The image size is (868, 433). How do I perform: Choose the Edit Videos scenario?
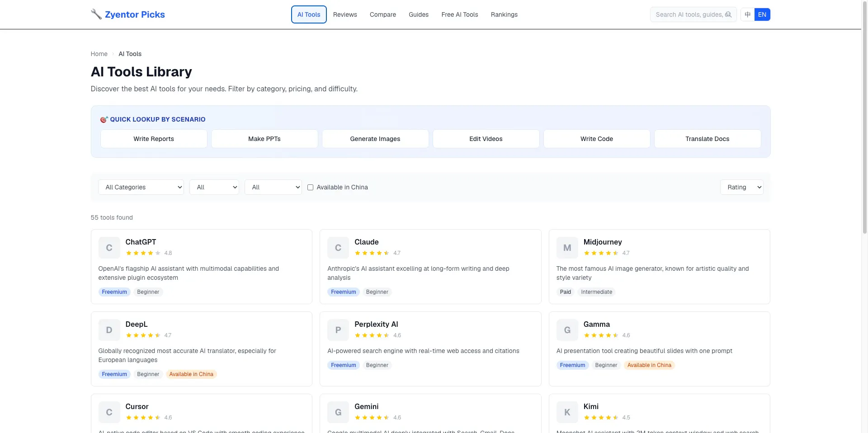tap(486, 139)
